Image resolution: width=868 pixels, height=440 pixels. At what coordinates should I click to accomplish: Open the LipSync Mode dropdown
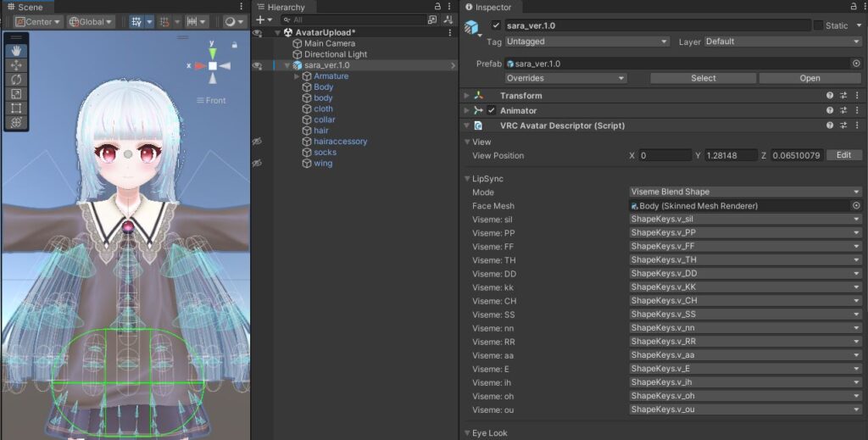[x=744, y=192]
